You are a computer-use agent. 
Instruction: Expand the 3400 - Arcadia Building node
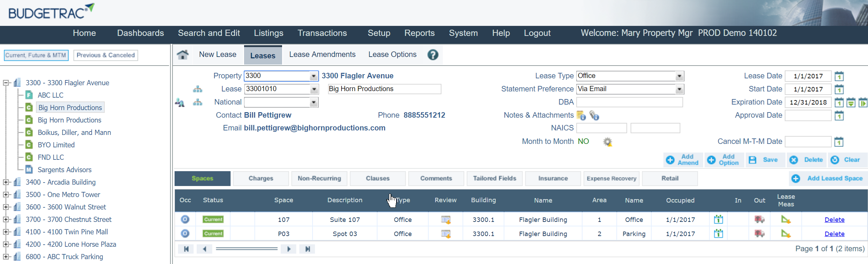(6, 182)
